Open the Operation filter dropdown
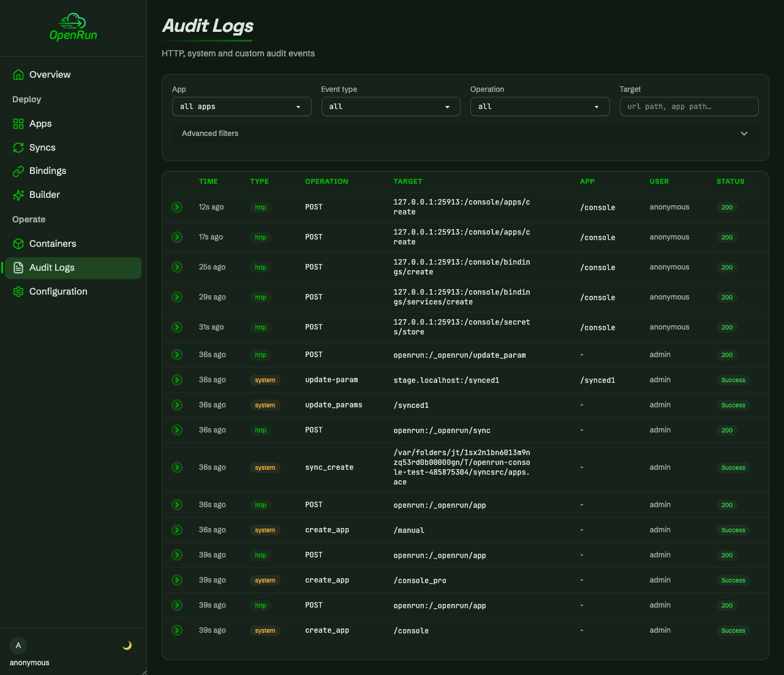 tap(540, 107)
